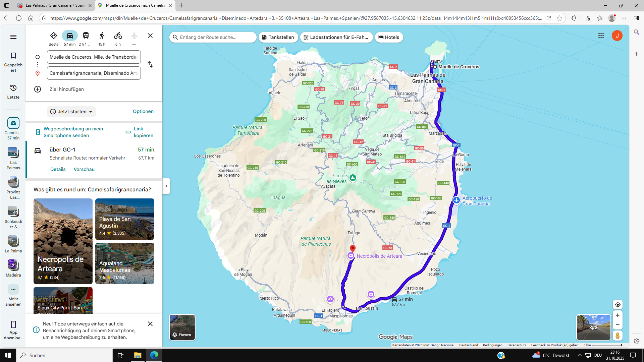Image resolution: width=644 pixels, height=362 pixels.
Task: Select driving travel mode
Action: pyautogui.click(x=70, y=36)
